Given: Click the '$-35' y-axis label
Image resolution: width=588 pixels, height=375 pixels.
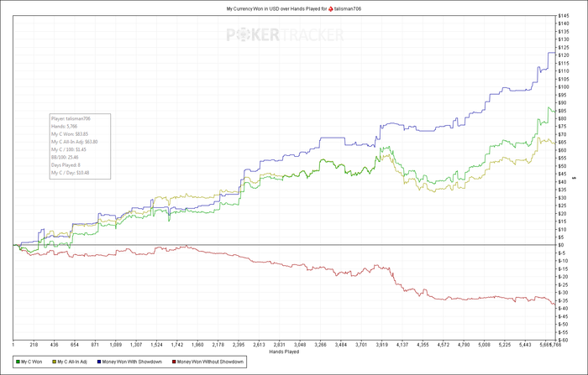Looking at the screenshot, I should pyautogui.click(x=564, y=301).
